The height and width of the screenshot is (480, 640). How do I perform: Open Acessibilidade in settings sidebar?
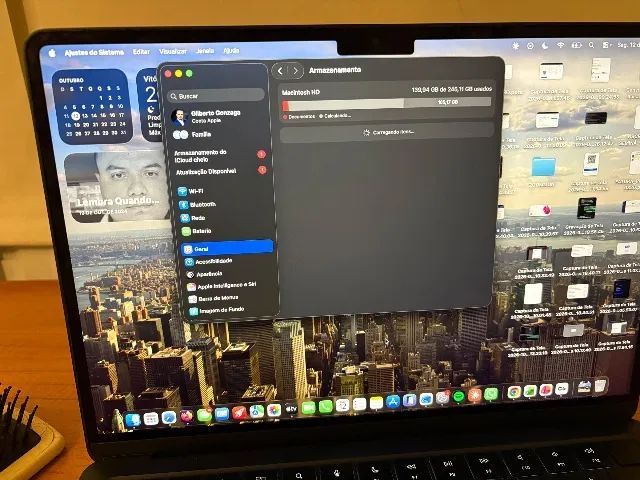[208, 262]
